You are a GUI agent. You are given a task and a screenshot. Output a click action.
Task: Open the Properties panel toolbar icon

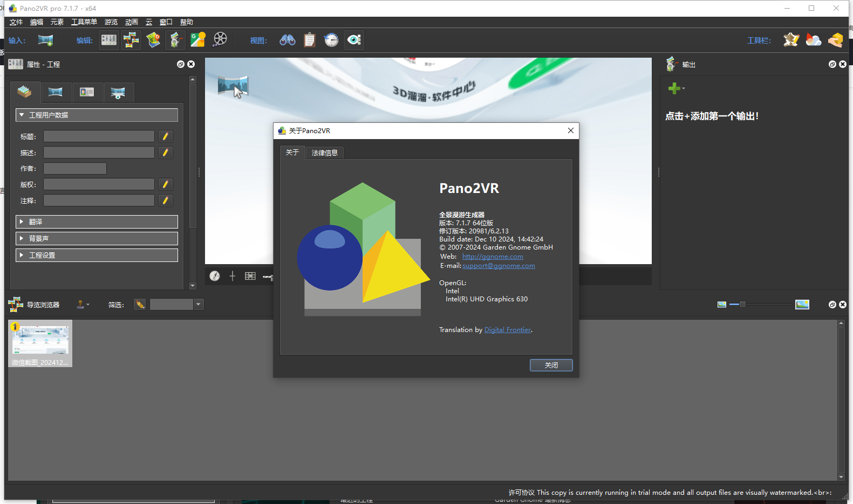[x=109, y=40]
